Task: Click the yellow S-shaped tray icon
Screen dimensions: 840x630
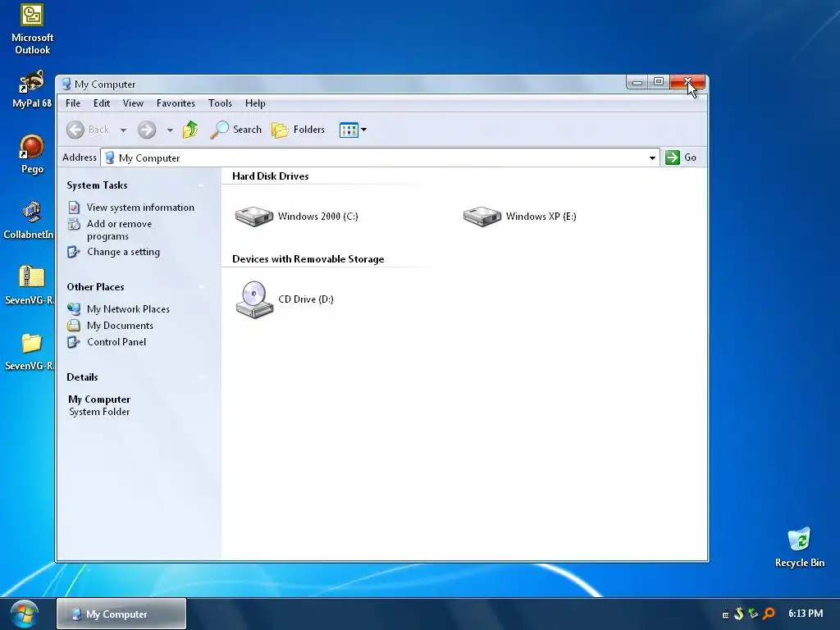Action: click(x=739, y=614)
